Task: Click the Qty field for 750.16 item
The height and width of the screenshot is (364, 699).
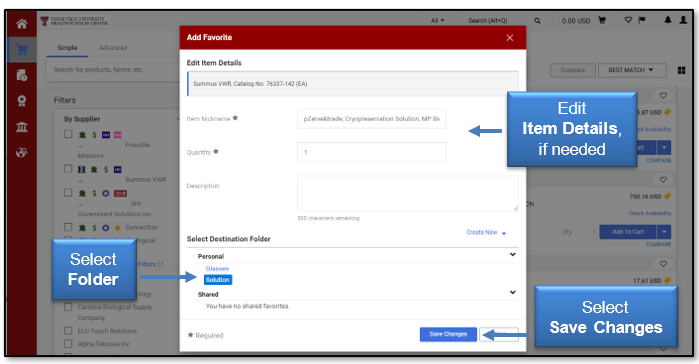Action: click(x=587, y=232)
